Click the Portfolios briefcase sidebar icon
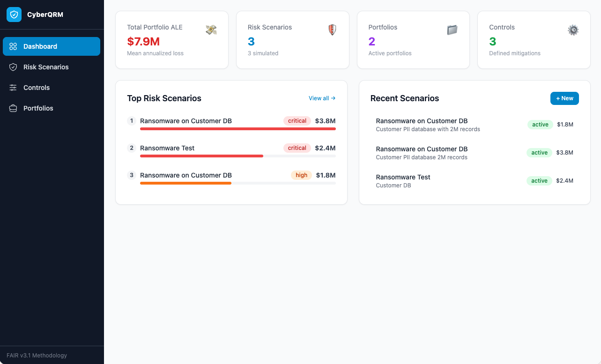 pos(13,108)
